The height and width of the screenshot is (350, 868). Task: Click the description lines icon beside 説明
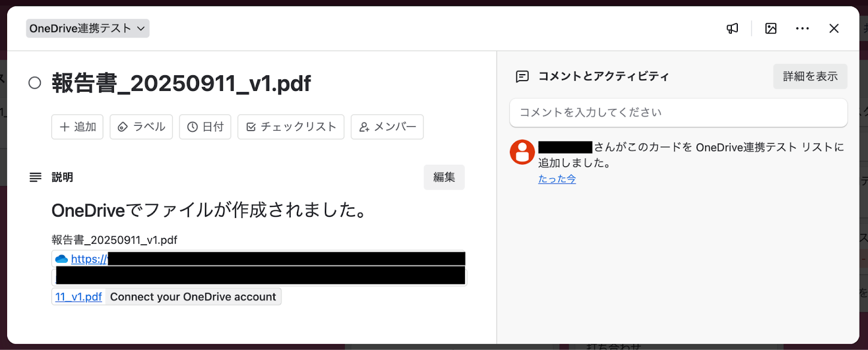pyautogui.click(x=35, y=177)
